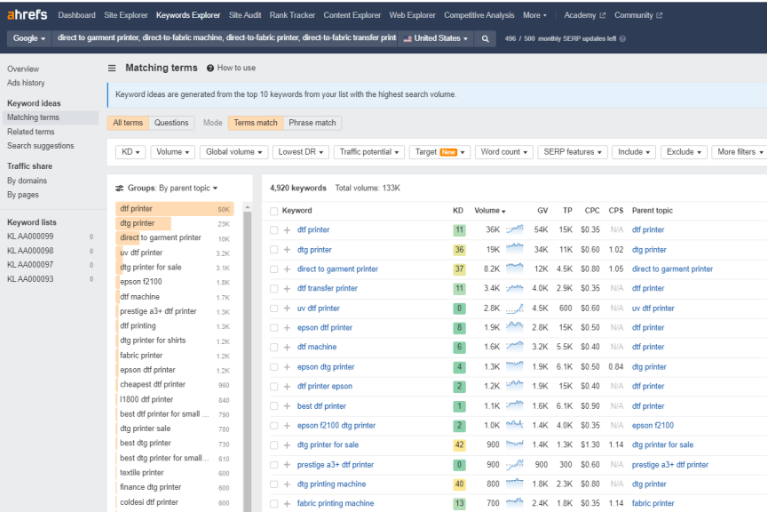The height and width of the screenshot is (525, 767).
Task: Switch to the Questions tab
Action: (x=171, y=123)
